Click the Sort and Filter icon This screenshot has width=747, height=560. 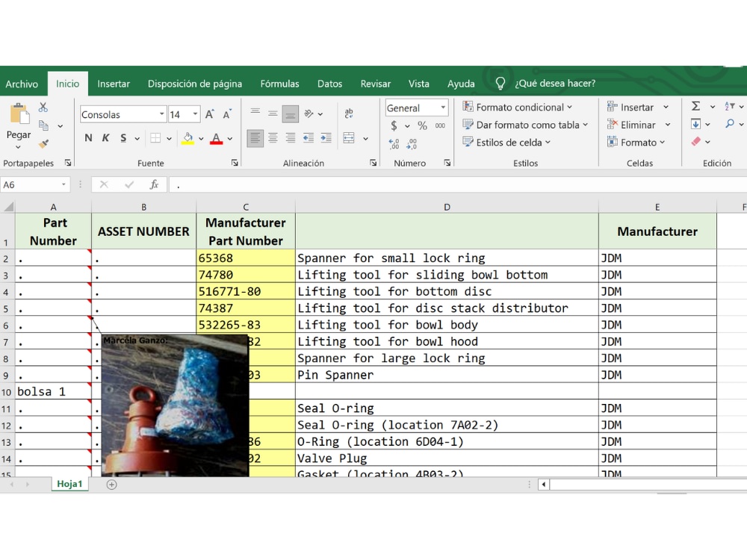point(729,106)
